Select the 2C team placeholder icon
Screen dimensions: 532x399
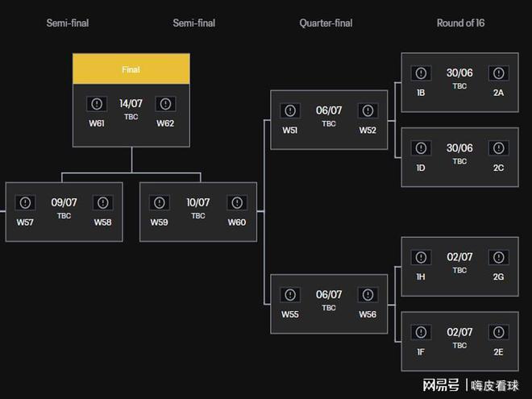click(498, 148)
